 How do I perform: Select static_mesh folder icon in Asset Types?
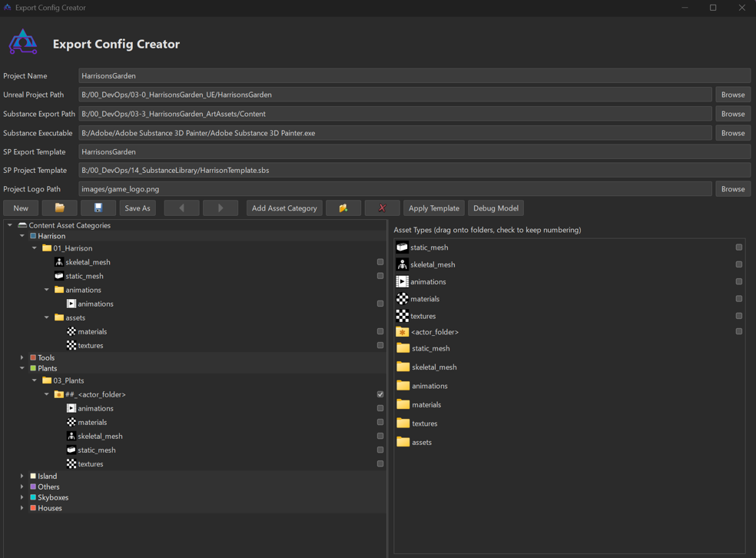tap(403, 348)
